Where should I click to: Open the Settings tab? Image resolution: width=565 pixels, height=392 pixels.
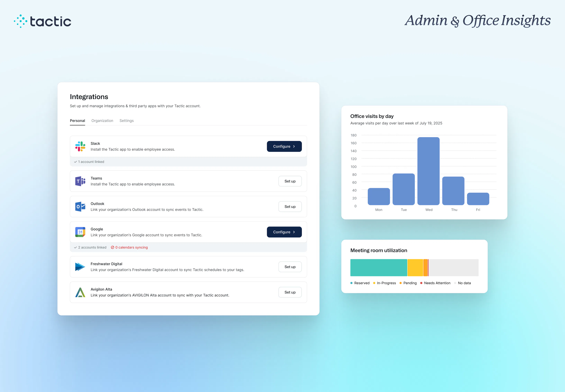(126, 121)
